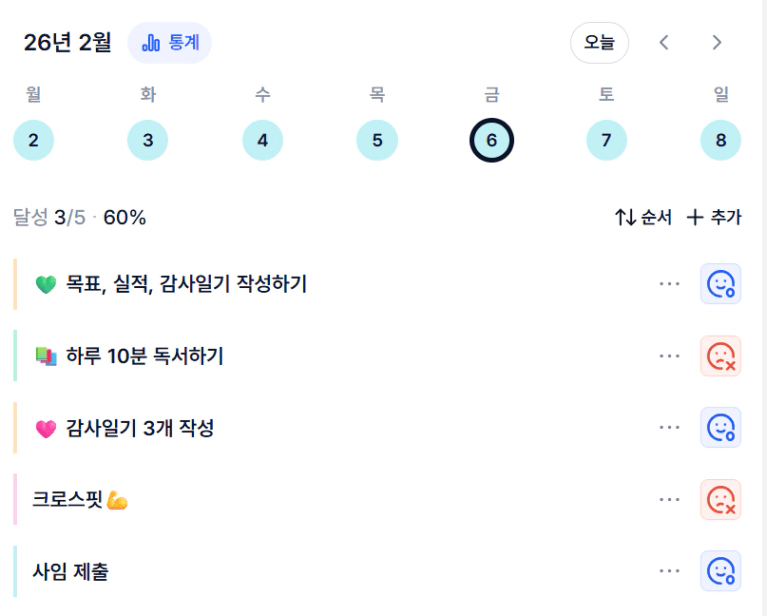The height and width of the screenshot is (616, 767).
Task: Open more options for 감사일기 3개 작성
Action: [669, 428]
